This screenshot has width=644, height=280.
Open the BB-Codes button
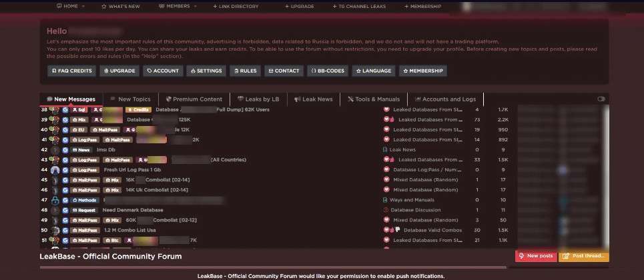(328, 71)
